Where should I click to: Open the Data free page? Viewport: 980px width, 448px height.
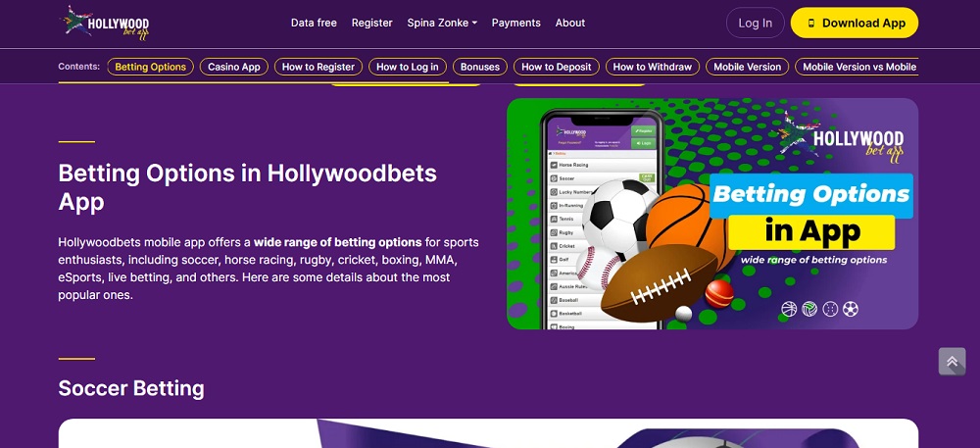tap(314, 23)
